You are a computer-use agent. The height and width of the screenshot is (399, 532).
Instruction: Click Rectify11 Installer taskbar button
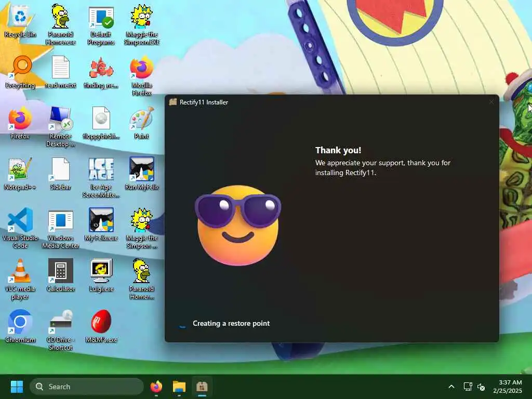pos(202,387)
